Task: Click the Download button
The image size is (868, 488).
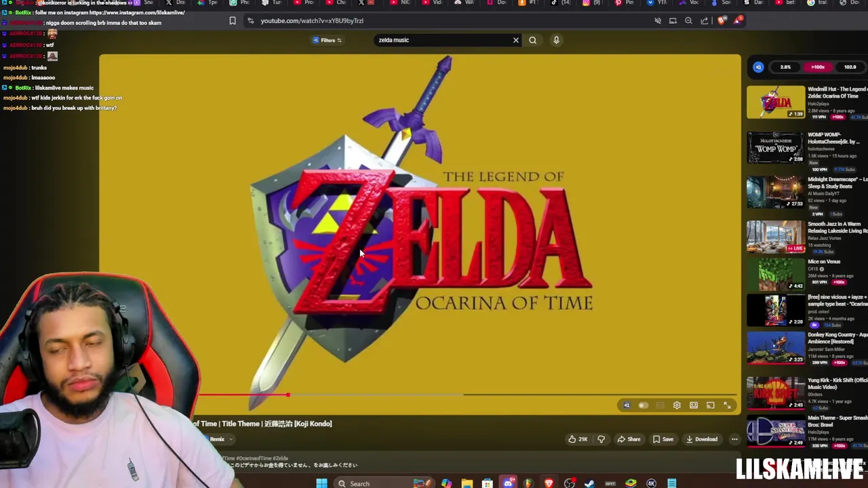Action: click(702, 439)
